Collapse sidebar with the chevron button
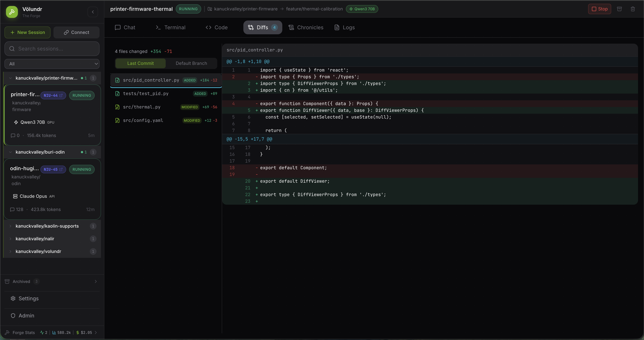The image size is (644, 340). point(93,12)
